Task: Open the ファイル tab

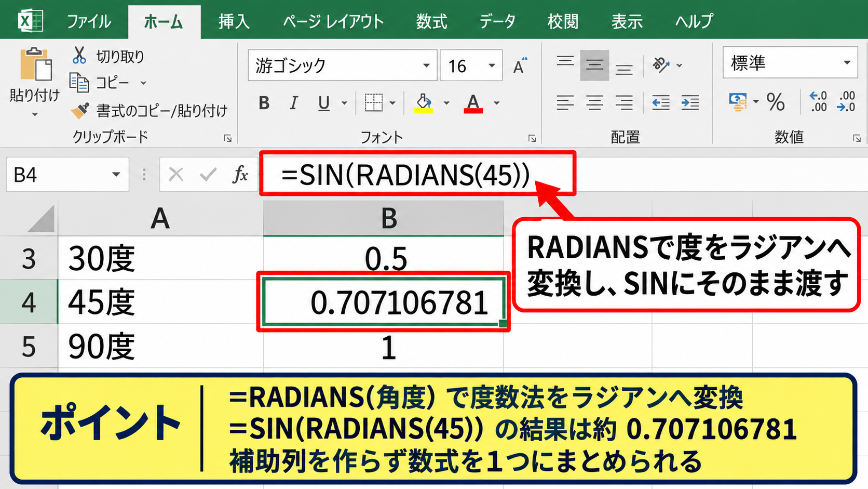Action: point(89,21)
